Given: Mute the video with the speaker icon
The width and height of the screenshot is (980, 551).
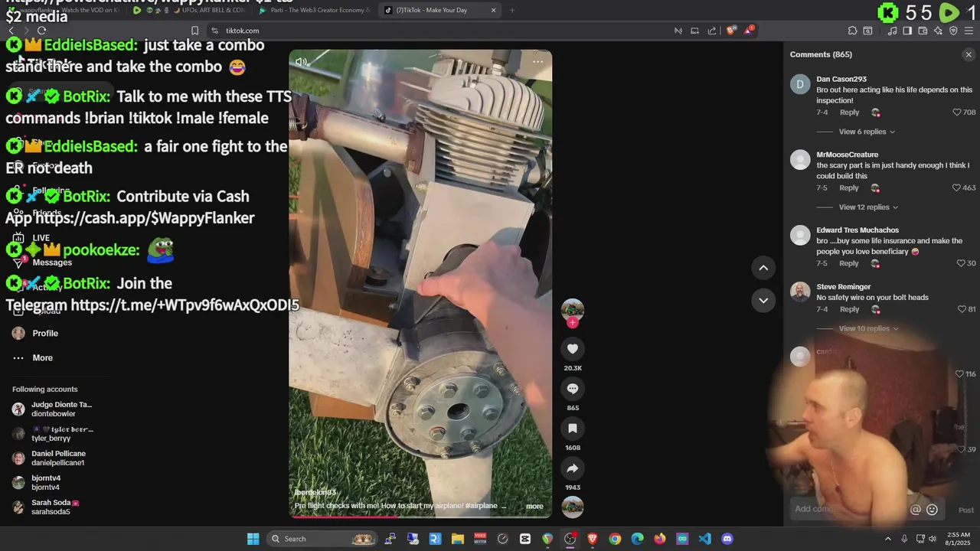Looking at the screenshot, I should point(302,62).
